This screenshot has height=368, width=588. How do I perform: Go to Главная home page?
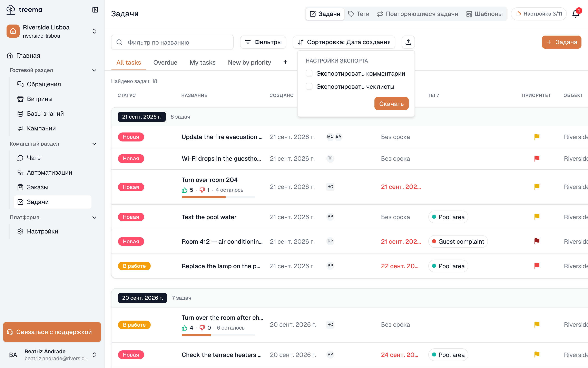52,55
